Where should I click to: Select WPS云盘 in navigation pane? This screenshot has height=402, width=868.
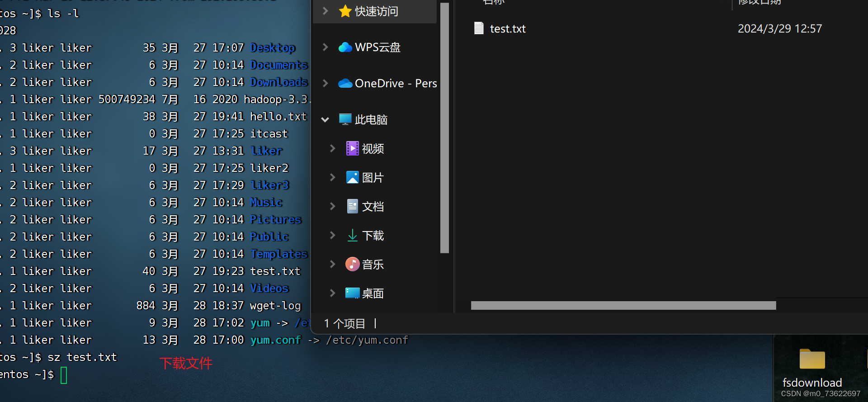tap(378, 47)
